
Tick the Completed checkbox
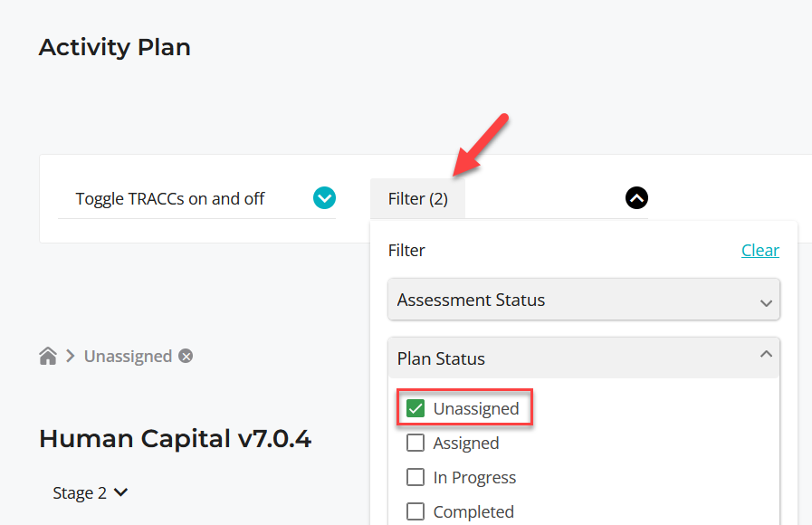[x=416, y=511]
